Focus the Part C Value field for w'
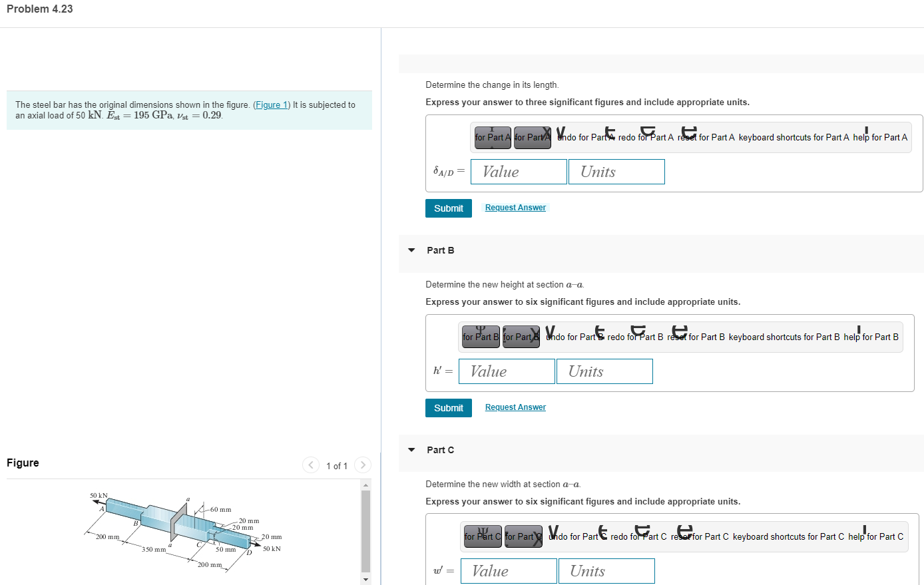This screenshot has height=585, width=924. click(x=509, y=571)
